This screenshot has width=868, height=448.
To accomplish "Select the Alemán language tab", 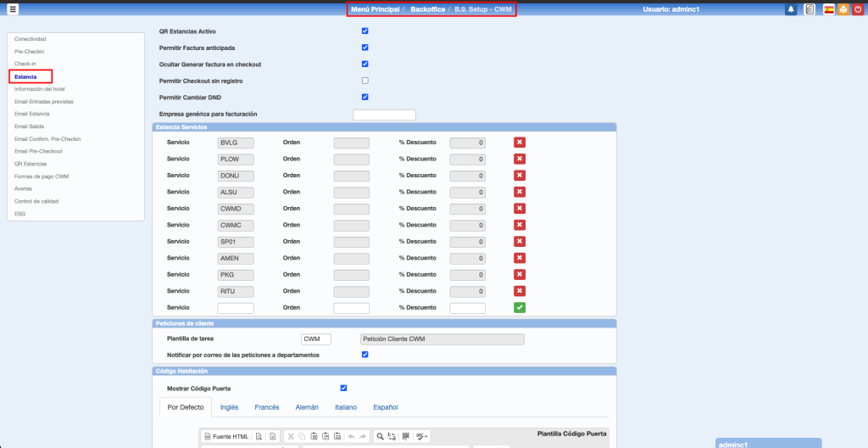I will pyautogui.click(x=307, y=407).
